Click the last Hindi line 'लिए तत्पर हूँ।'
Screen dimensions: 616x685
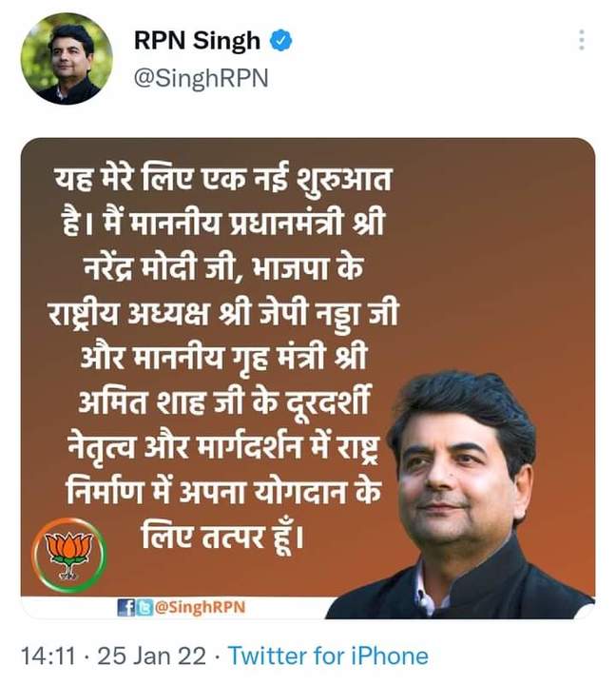click(222, 535)
